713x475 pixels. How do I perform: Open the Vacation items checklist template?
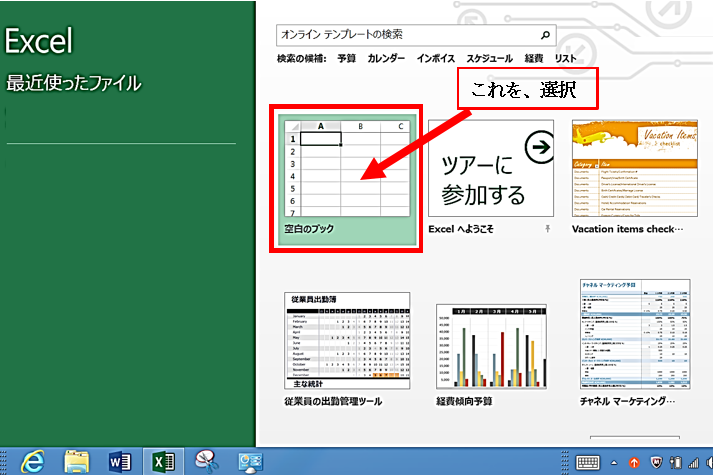[634, 168]
